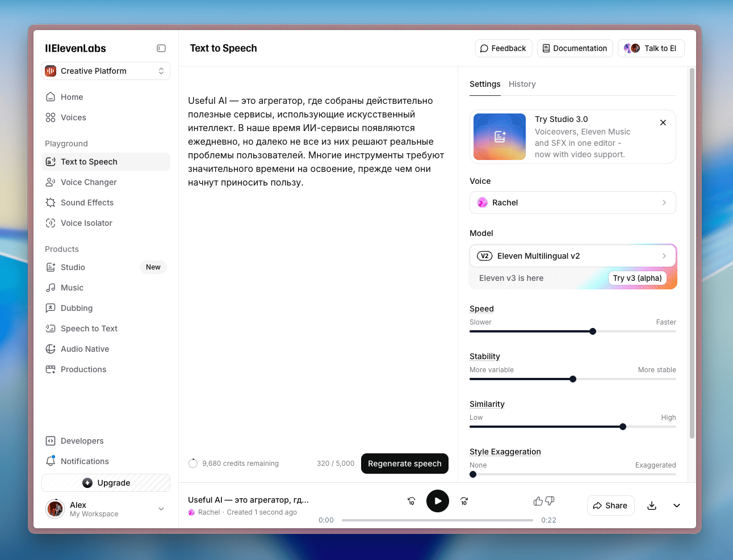The height and width of the screenshot is (560, 733).
Task: Download the generated audio file
Action: pyautogui.click(x=652, y=506)
